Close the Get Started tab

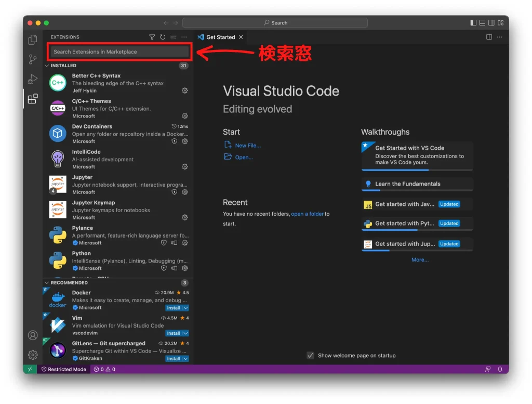(241, 37)
